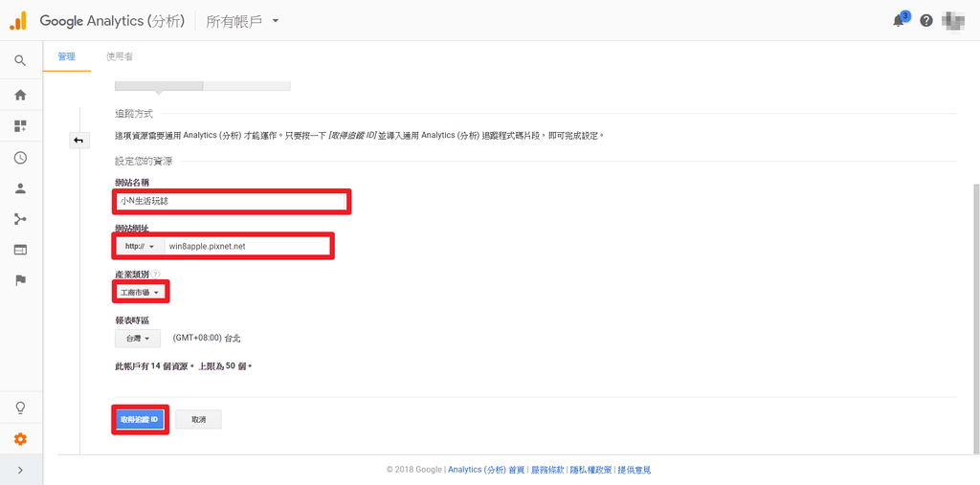Viewport: 980px width, 485px height.
Task: Click the website URL input field
Action: point(247,246)
